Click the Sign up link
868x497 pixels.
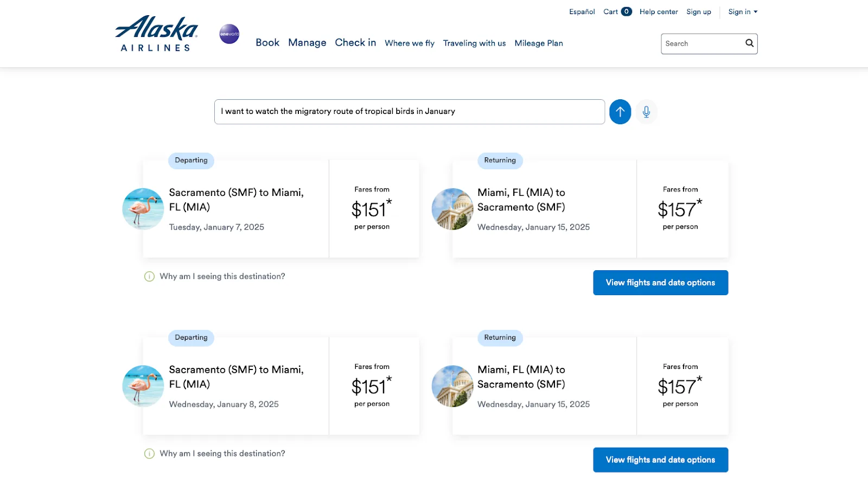tap(699, 12)
